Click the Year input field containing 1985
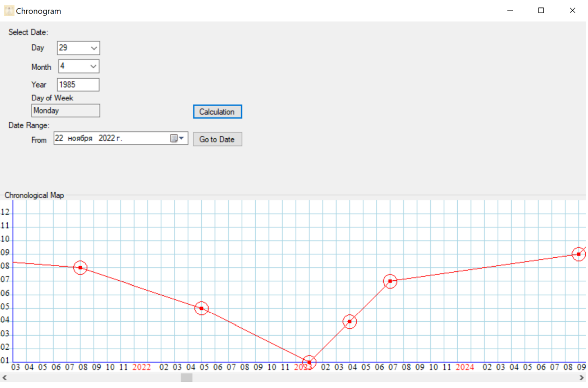 pyautogui.click(x=78, y=84)
